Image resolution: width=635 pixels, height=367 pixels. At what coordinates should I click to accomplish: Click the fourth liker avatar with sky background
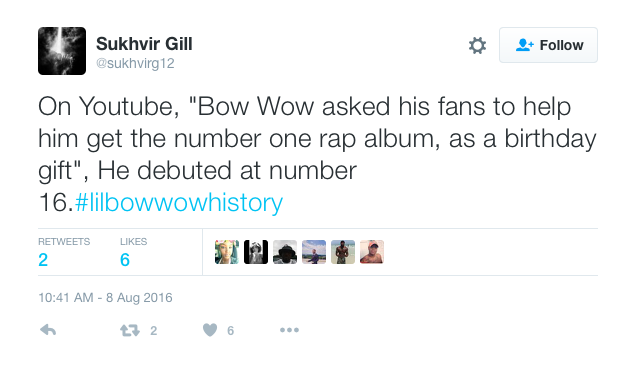coord(314,252)
